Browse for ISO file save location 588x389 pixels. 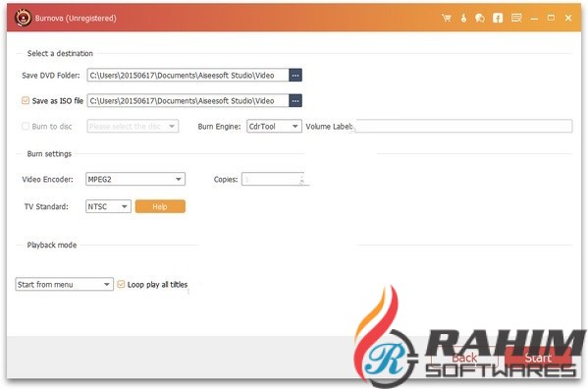(295, 101)
